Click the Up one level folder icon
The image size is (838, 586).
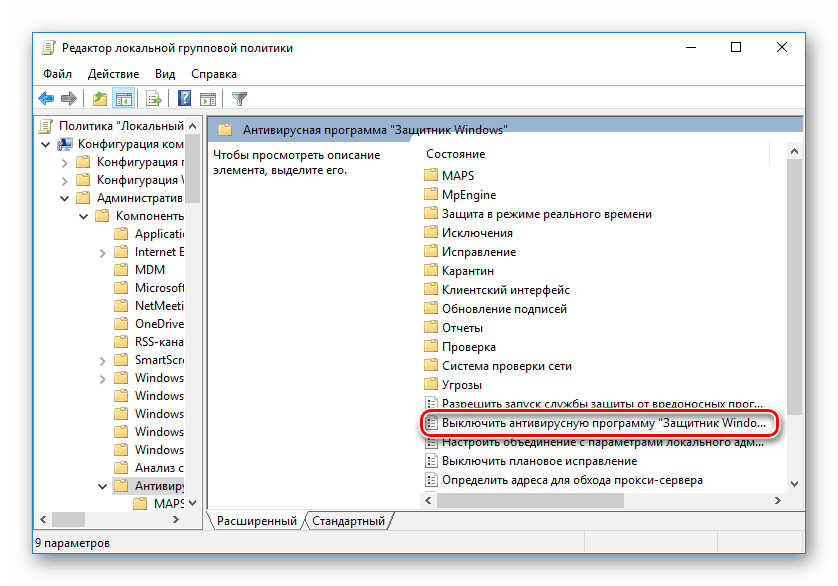pos(99,98)
